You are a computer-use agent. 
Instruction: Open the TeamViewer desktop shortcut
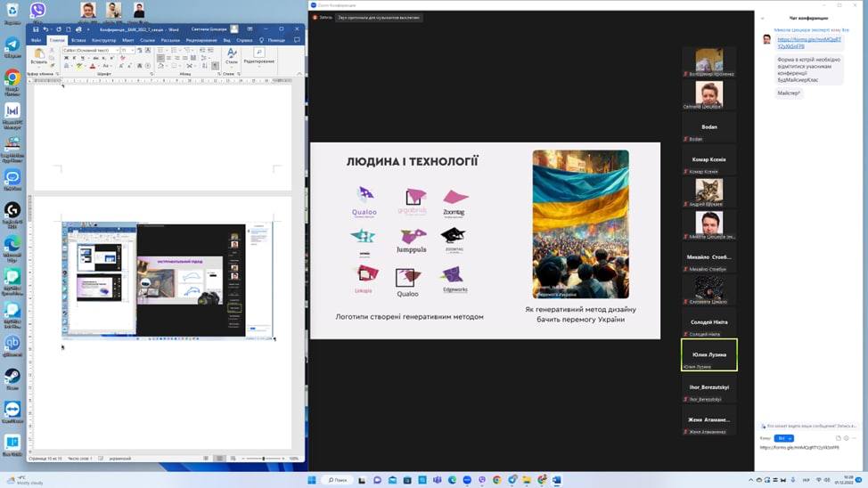[x=12, y=412]
